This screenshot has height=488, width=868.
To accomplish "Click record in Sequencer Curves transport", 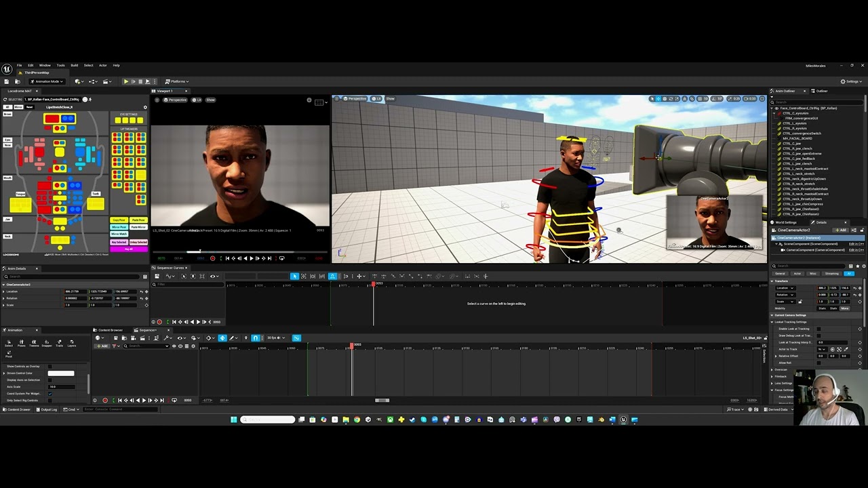I will click(x=159, y=322).
